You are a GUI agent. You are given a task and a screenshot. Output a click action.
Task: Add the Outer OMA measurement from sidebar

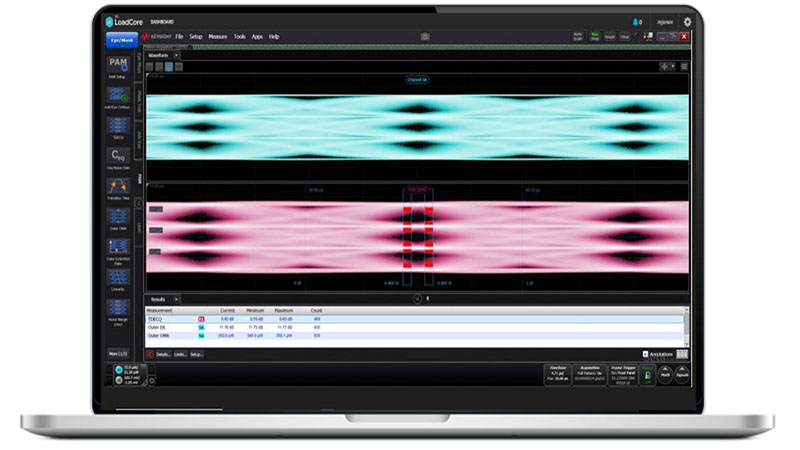coord(118,216)
